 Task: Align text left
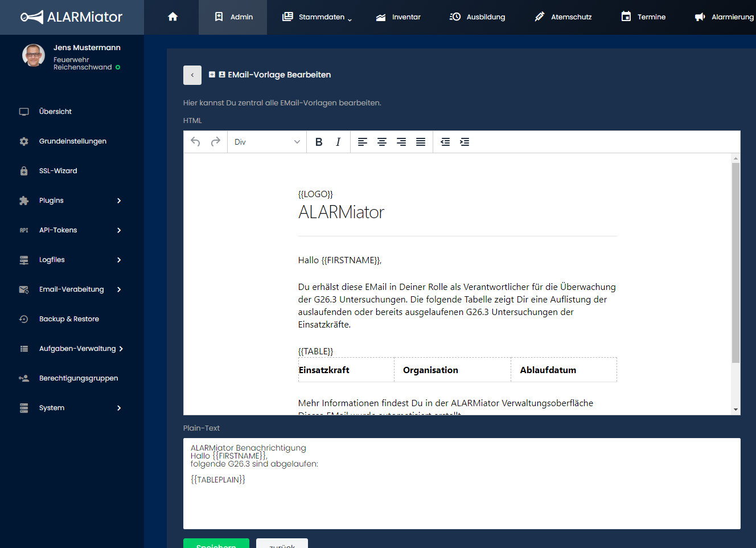(x=363, y=142)
